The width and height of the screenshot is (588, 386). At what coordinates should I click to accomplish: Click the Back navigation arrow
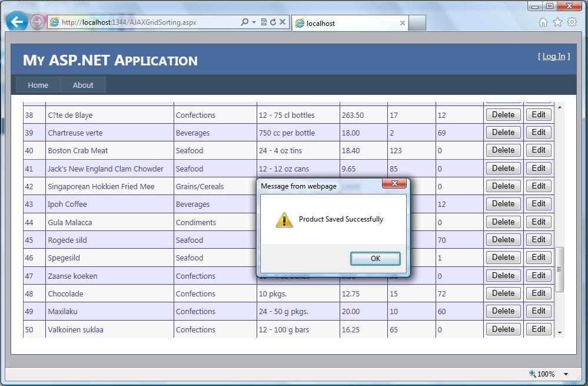point(16,21)
